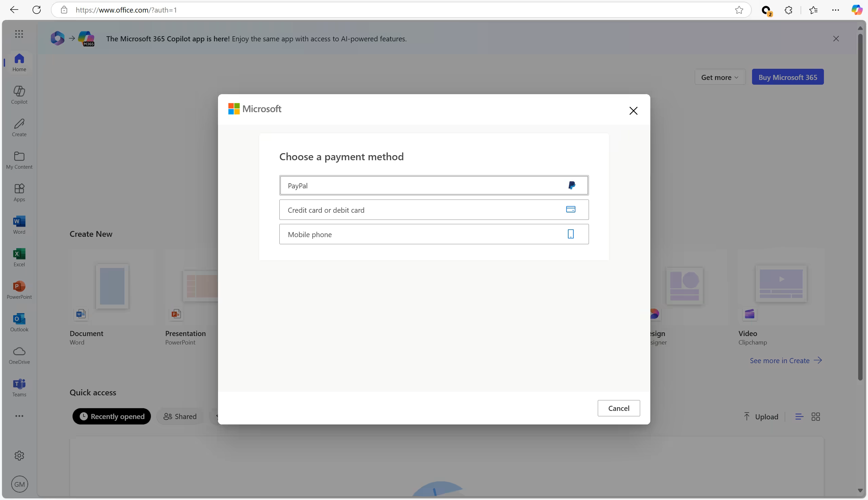This screenshot has width=868, height=500.
Task: Expand the Get more dropdown
Action: click(x=719, y=77)
